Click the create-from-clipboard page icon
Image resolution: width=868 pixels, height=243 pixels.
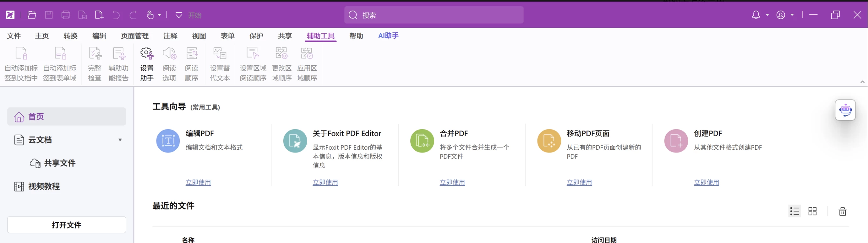tap(83, 15)
